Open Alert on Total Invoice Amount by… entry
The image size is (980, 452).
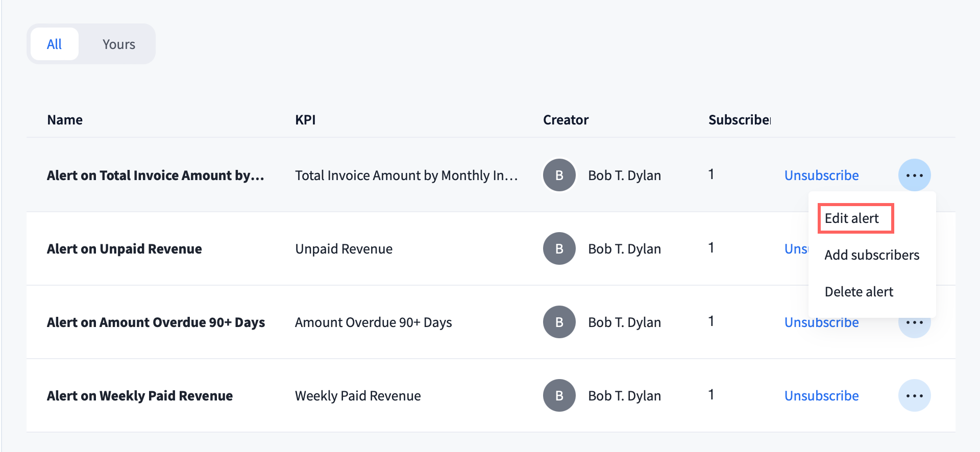[x=155, y=175]
